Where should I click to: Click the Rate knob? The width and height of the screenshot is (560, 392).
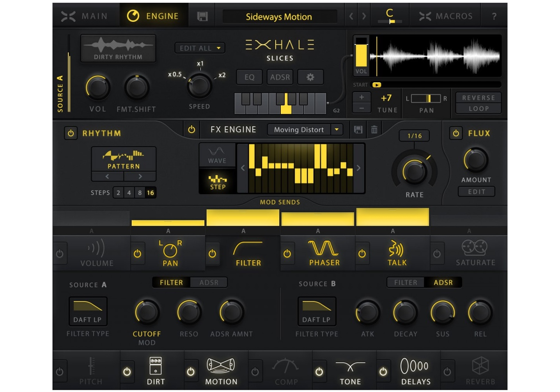pos(414,172)
